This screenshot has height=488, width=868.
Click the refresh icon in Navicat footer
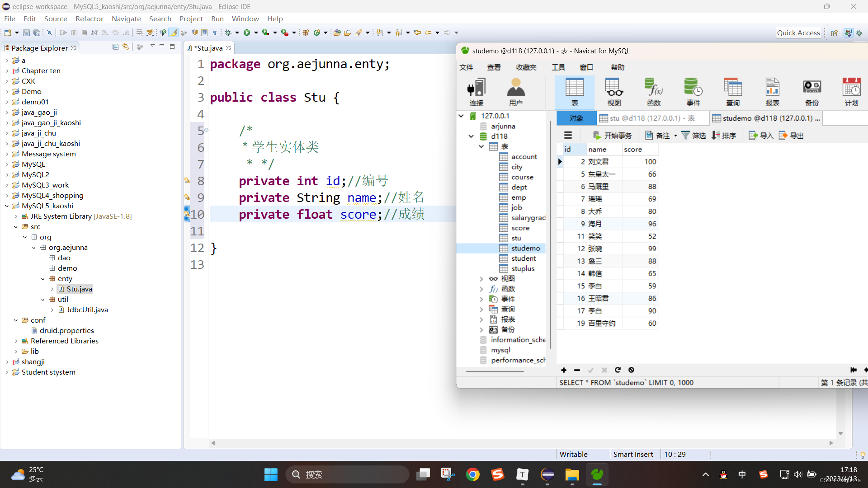(x=618, y=370)
